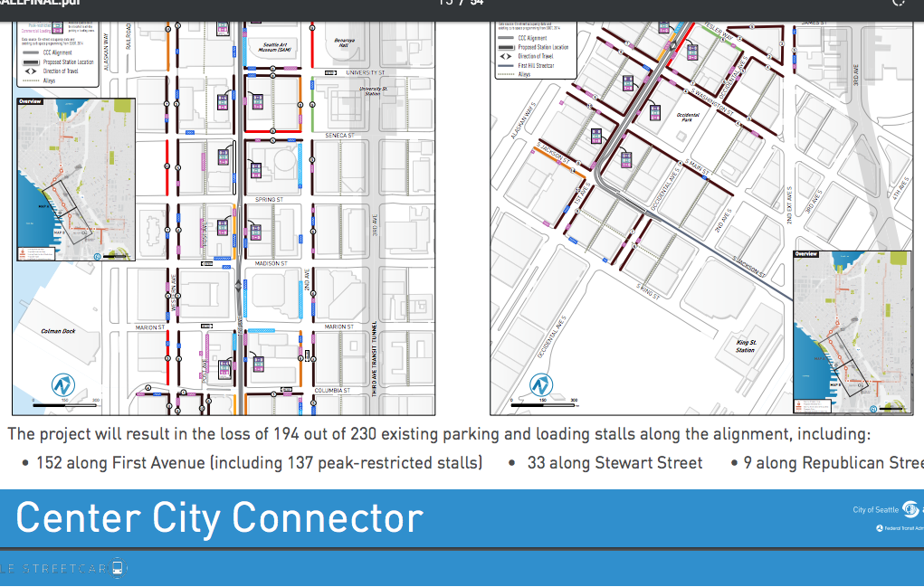The image size is (924, 587).
Task: Select the Benaroya Hall label
Action: [x=345, y=43]
